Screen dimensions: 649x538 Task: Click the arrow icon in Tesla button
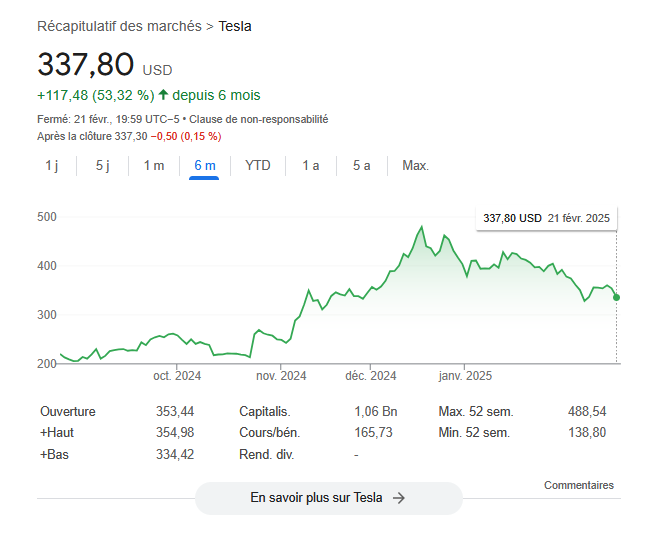(x=399, y=498)
